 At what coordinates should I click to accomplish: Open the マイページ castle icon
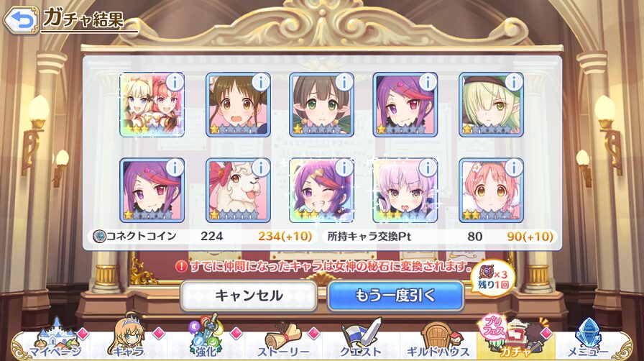point(55,339)
